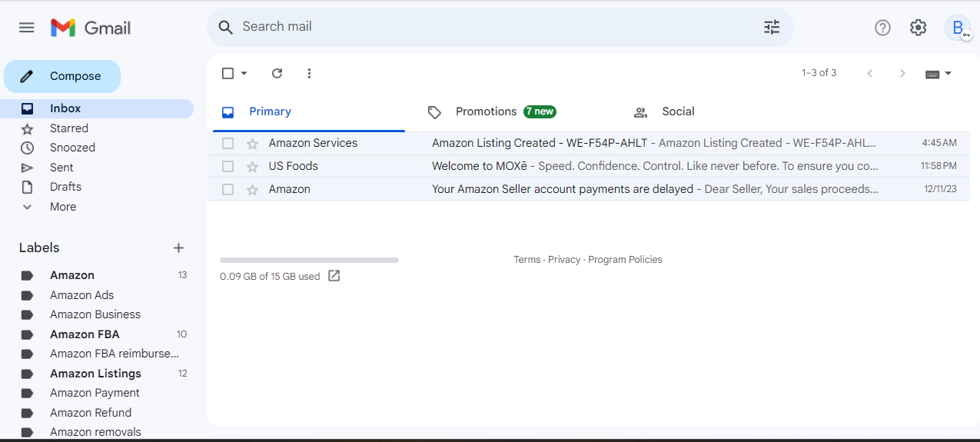Star the Amazon Services email
980x442 pixels.
[252, 144]
